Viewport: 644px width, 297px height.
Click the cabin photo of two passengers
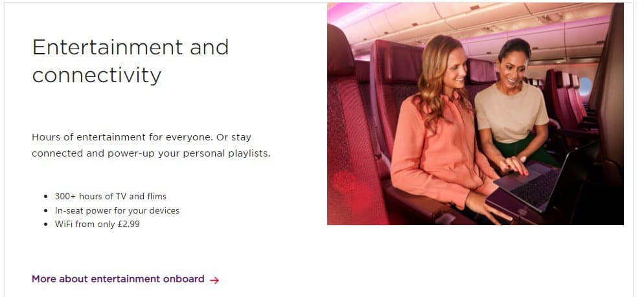pyautogui.click(x=475, y=114)
